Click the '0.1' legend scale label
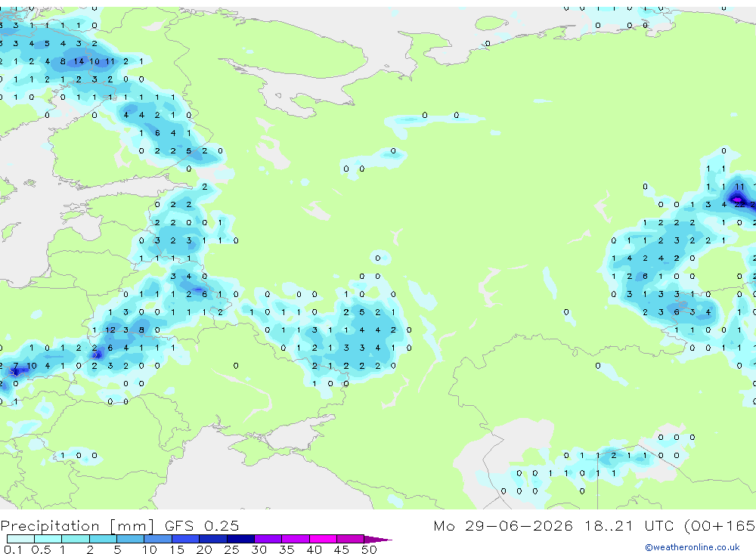Image resolution: width=756 pixels, height=554 pixels. [x=13, y=549]
